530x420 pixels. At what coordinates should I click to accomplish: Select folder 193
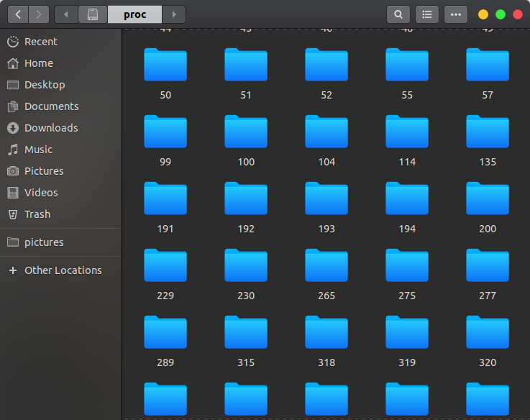pos(326,198)
